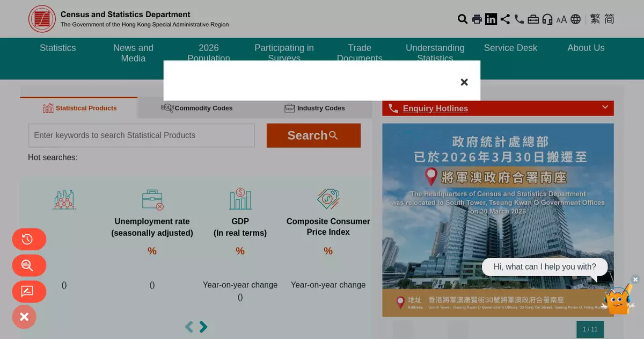
Task: Dismiss the chatbot with small X
Action: (635, 279)
